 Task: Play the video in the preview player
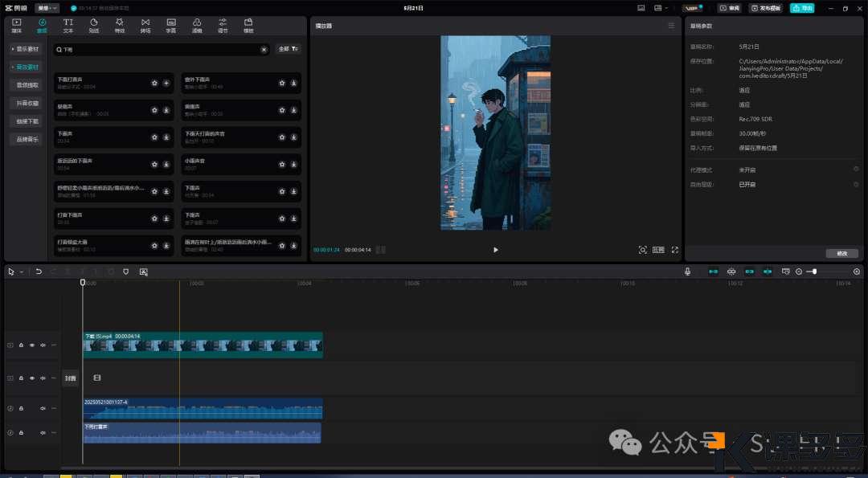click(x=495, y=250)
